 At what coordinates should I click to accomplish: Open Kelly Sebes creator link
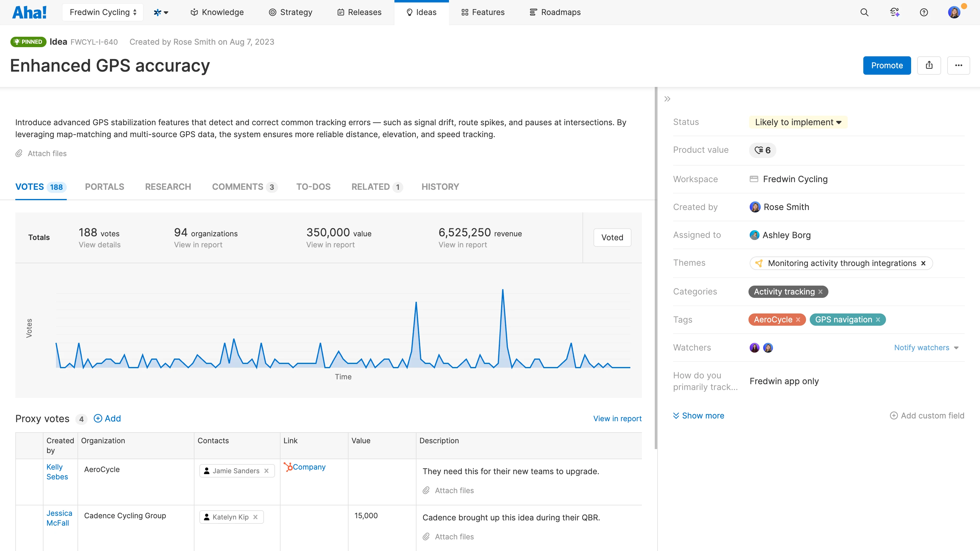tap(57, 471)
